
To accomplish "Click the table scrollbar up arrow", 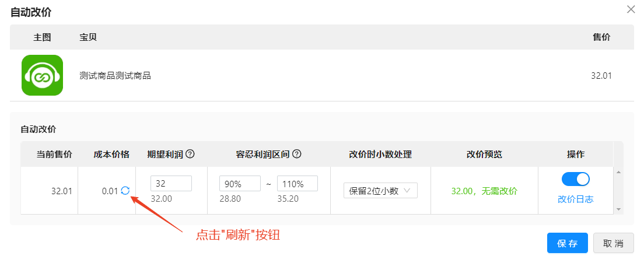I will click(x=618, y=172).
